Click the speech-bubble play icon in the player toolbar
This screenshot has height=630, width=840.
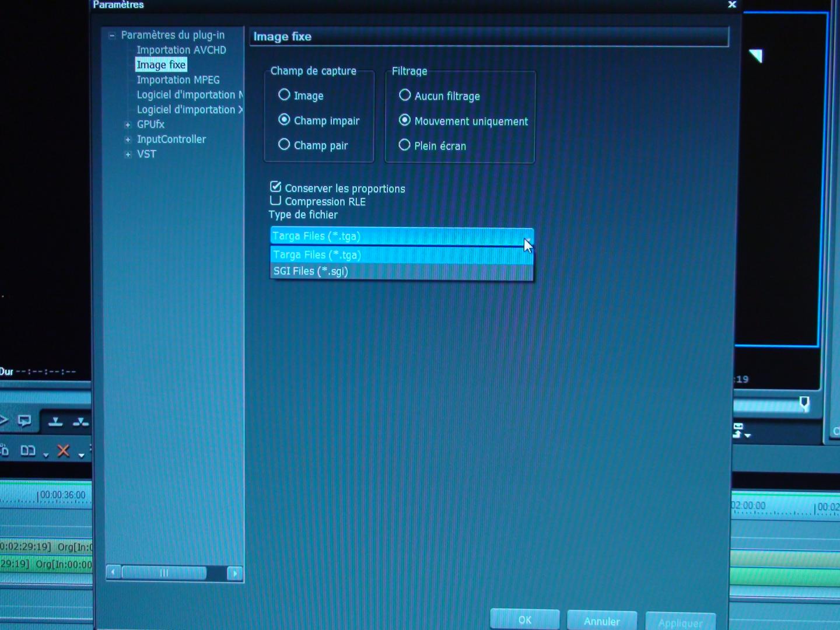24,421
